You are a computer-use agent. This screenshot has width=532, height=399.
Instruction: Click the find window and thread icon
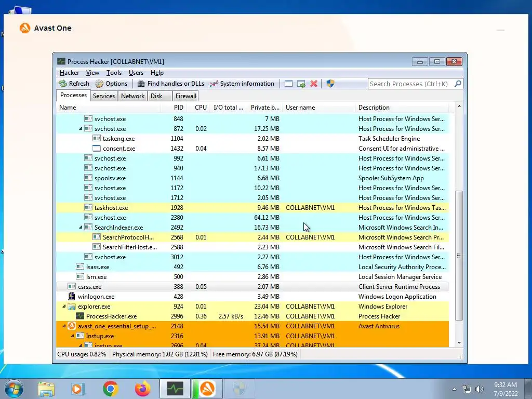tap(301, 84)
